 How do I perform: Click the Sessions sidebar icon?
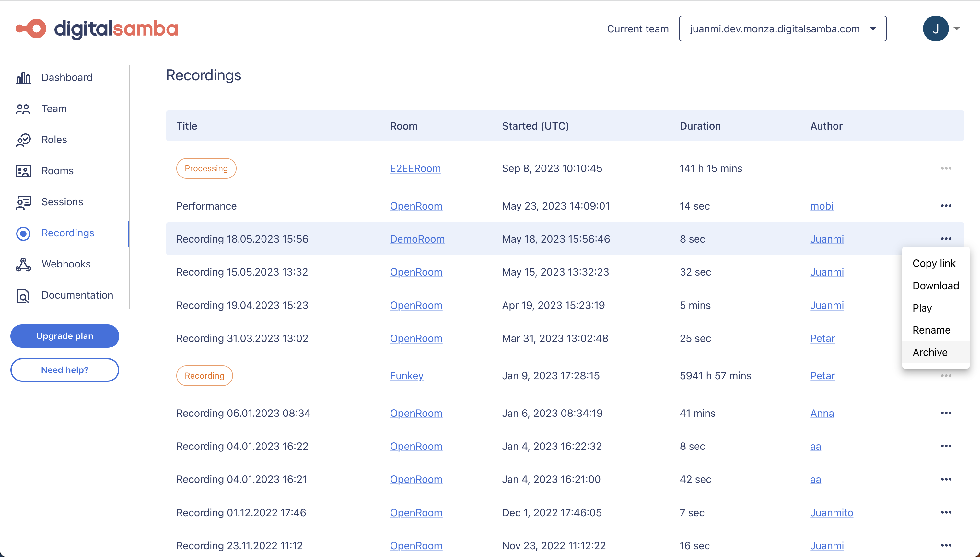pyautogui.click(x=23, y=202)
